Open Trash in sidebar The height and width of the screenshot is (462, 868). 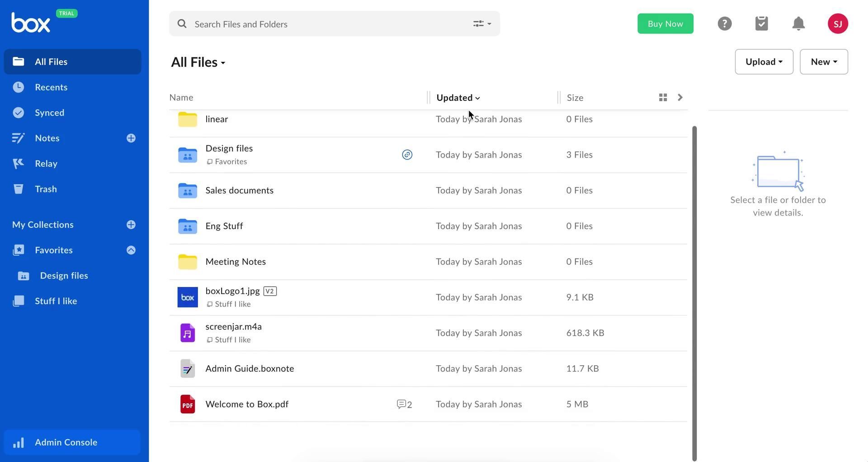click(x=46, y=189)
